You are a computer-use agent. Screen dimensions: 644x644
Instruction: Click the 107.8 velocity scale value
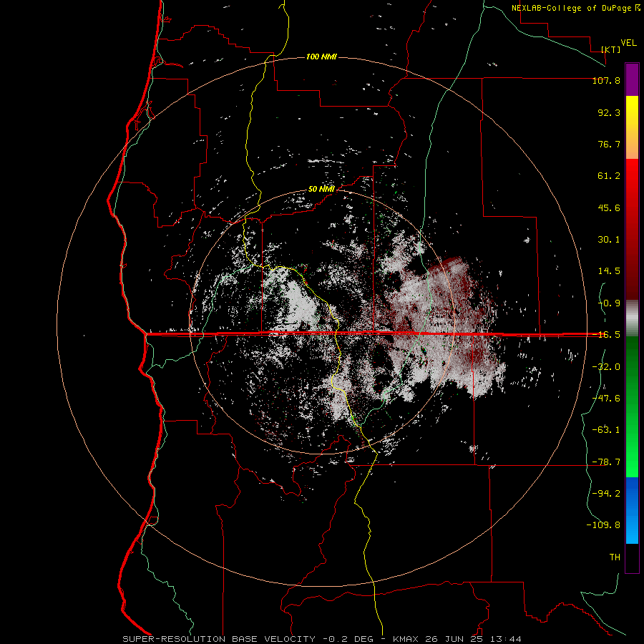[x=606, y=81]
